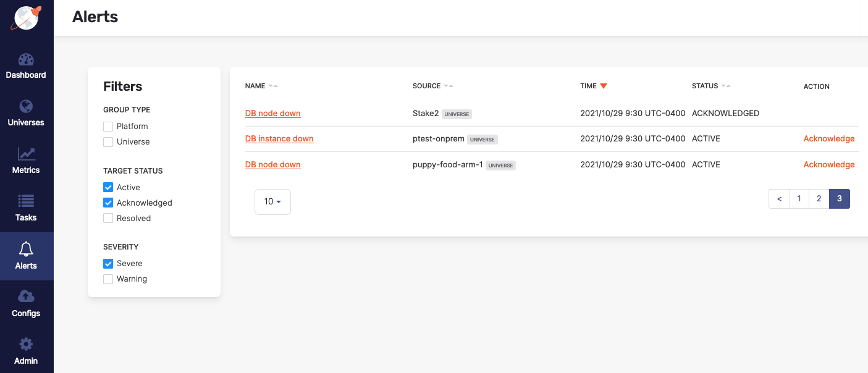Open the Dashboard from the sidebar
Viewport: 868px width, 373px height.
[x=26, y=66]
